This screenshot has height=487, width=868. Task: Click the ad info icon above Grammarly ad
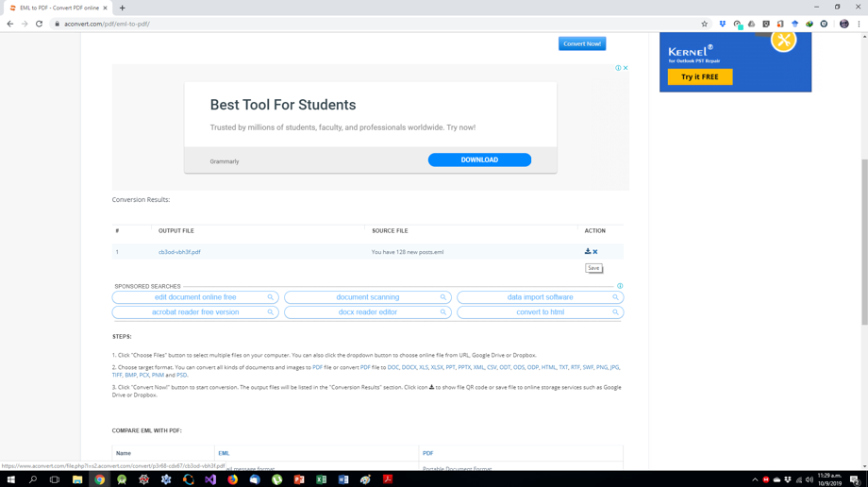[x=618, y=68]
